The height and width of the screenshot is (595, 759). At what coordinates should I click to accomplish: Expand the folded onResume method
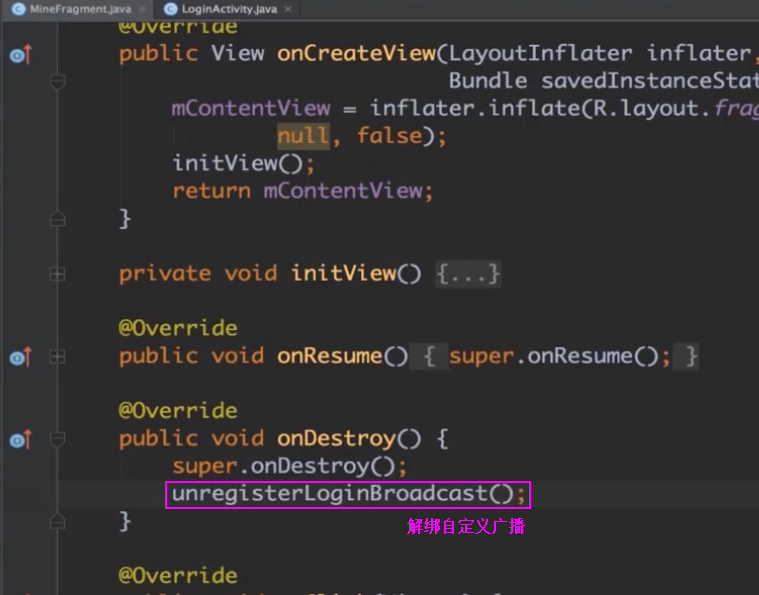[57, 357]
